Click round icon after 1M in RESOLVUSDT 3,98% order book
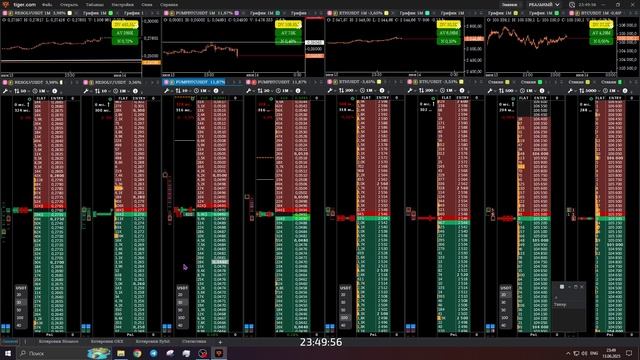The image size is (640, 360). click(55, 91)
